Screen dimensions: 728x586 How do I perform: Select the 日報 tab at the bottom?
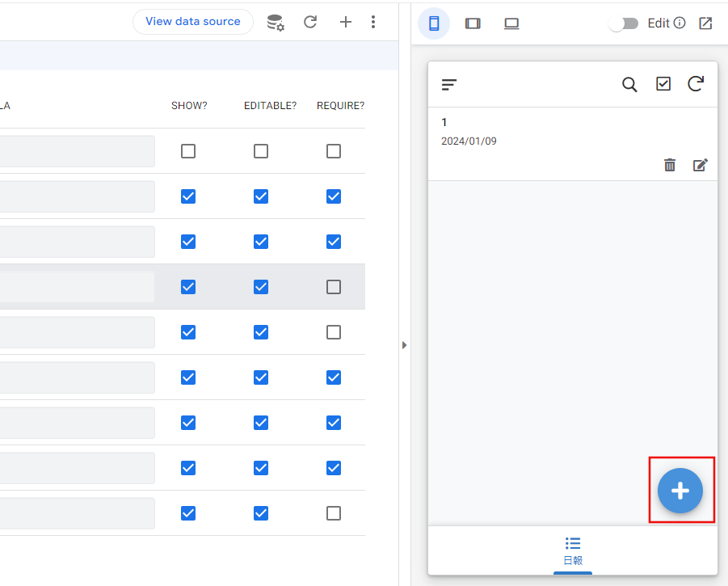pos(573,550)
